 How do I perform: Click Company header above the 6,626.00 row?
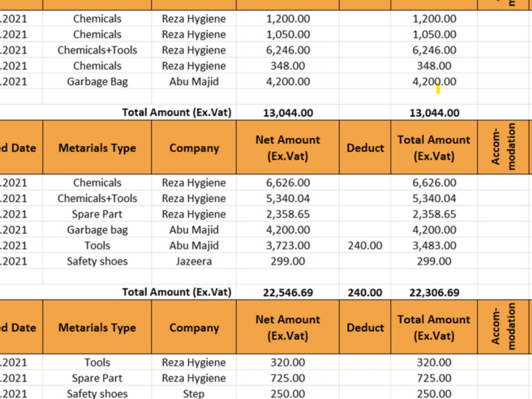click(194, 148)
